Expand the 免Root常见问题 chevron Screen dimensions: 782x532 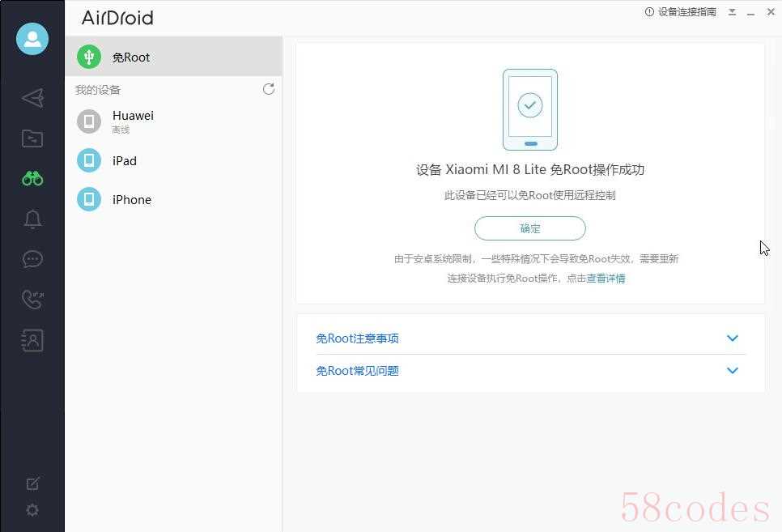[732, 370]
